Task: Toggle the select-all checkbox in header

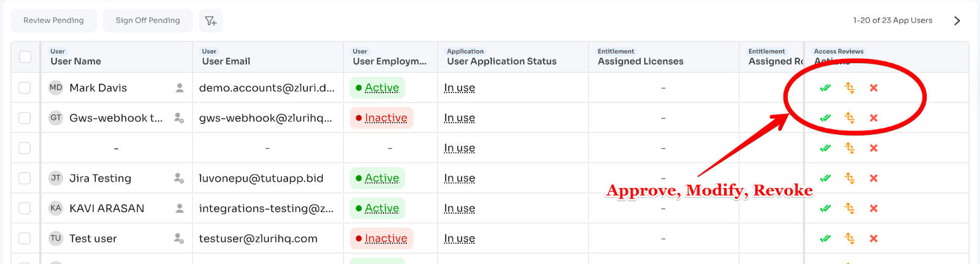Action: [x=25, y=57]
